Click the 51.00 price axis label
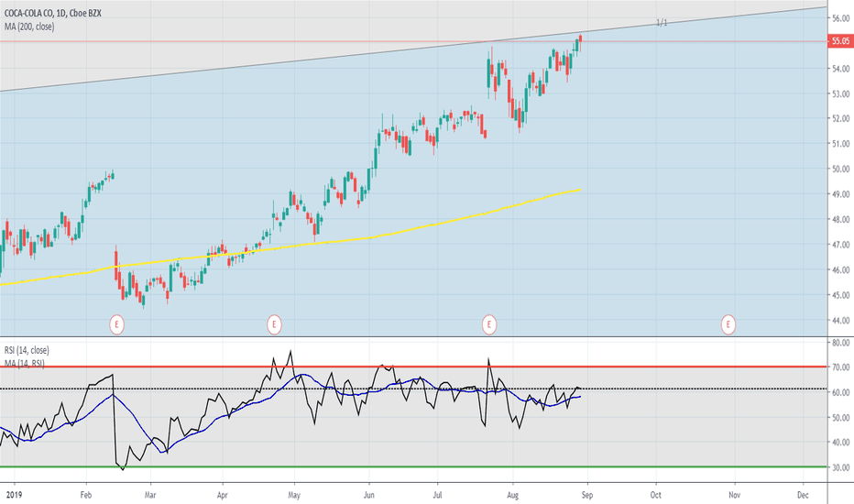 click(x=841, y=144)
